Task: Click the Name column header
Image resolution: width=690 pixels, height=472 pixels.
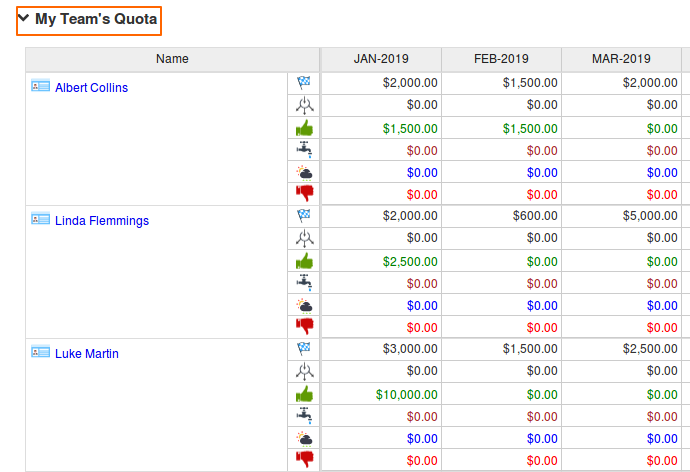Action: tap(172, 59)
